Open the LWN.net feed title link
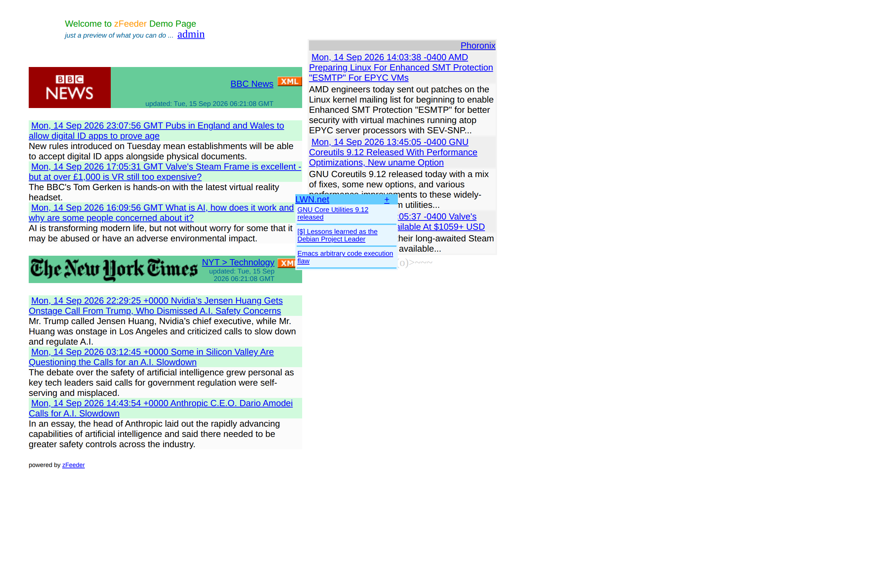The height and width of the screenshot is (588, 875). [312, 200]
